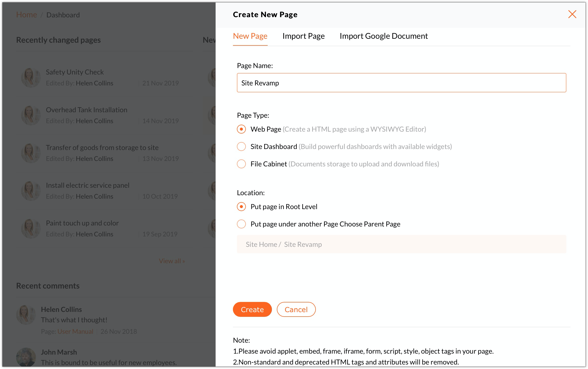Click the Home breadcrumb link
The width and height of the screenshot is (588, 369).
pyautogui.click(x=27, y=15)
